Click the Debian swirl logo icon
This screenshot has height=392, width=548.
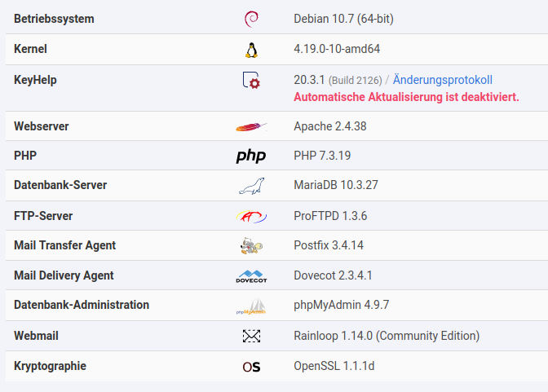tap(250, 19)
